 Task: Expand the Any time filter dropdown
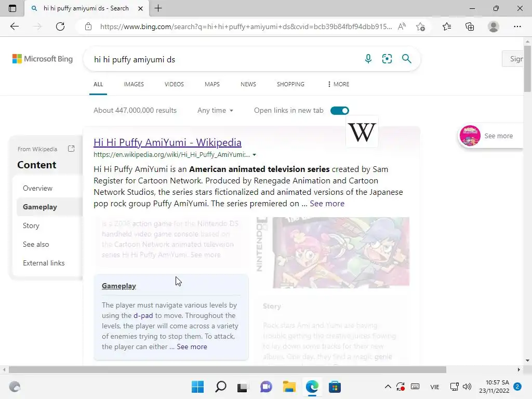point(215,110)
